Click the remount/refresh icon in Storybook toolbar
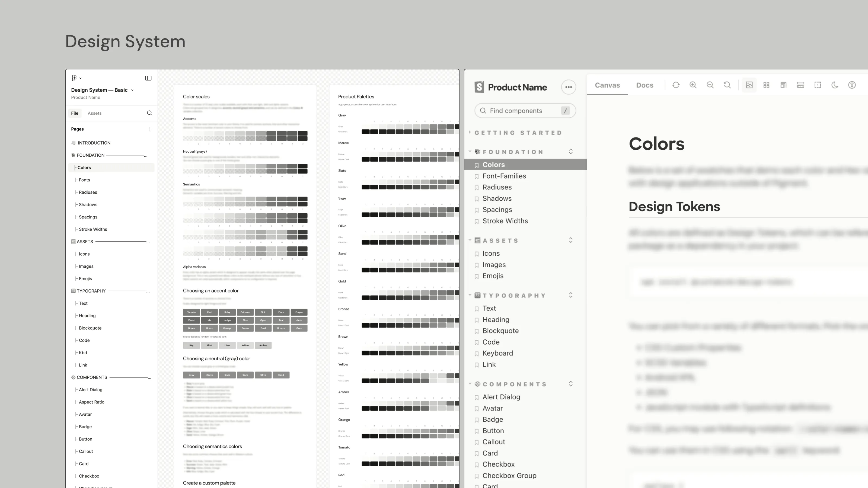Image resolution: width=868 pixels, height=488 pixels. point(676,85)
